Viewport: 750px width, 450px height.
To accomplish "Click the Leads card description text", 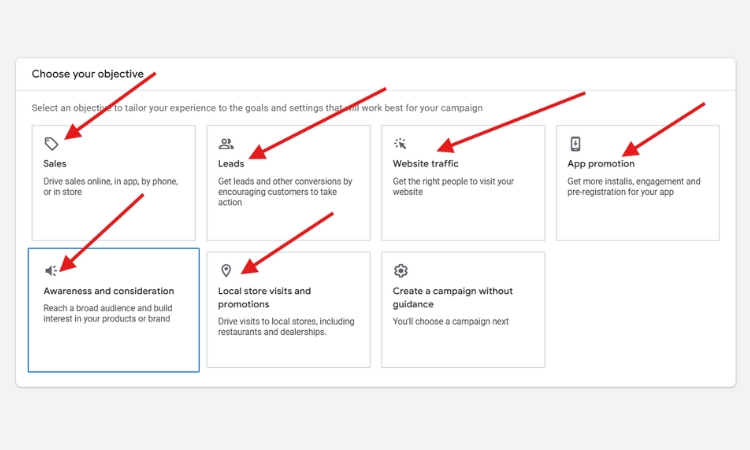I will (285, 192).
